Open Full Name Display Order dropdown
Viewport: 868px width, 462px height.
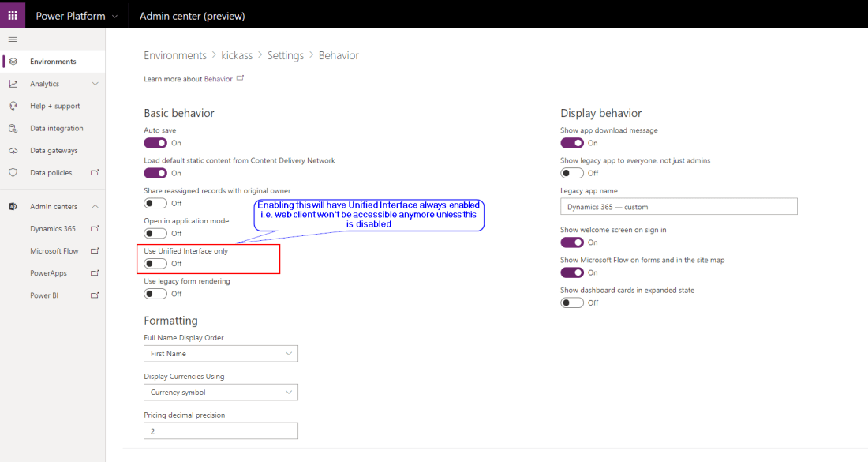(221, 354)
